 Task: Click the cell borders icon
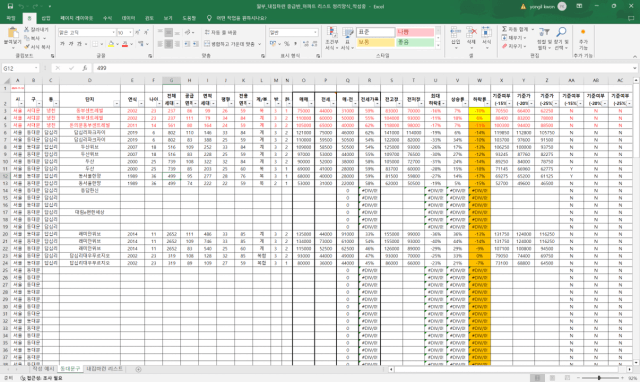(x=95, y=44)
